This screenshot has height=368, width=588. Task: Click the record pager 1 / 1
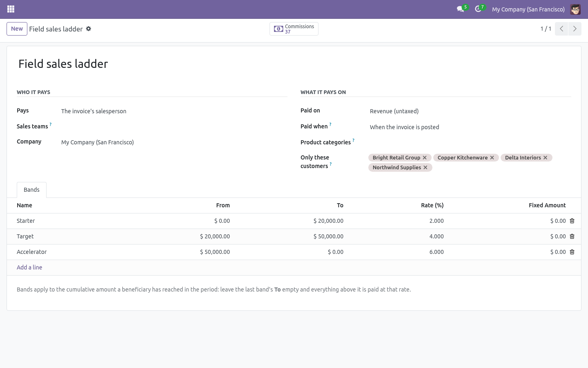coord(546,29)
